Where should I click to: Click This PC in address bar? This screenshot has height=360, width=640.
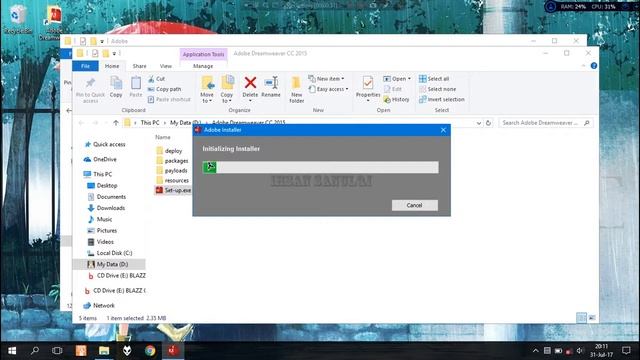point(150,123)
